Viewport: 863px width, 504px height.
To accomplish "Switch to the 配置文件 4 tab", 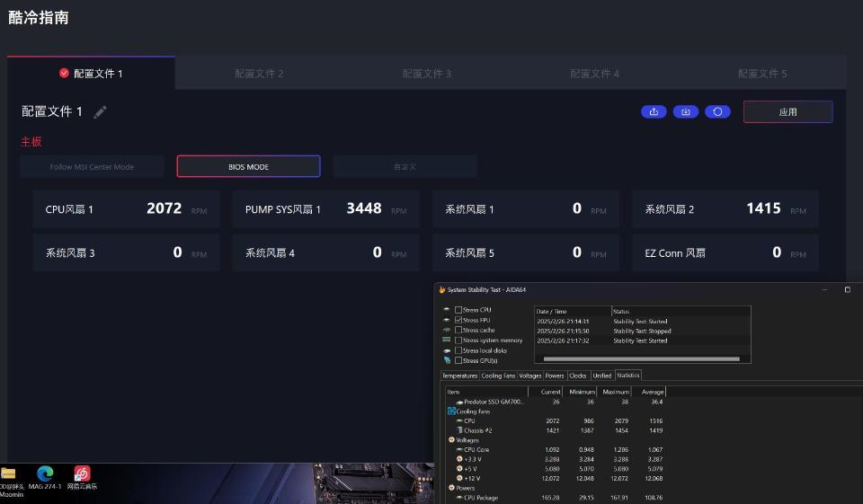I will (594, 73).
